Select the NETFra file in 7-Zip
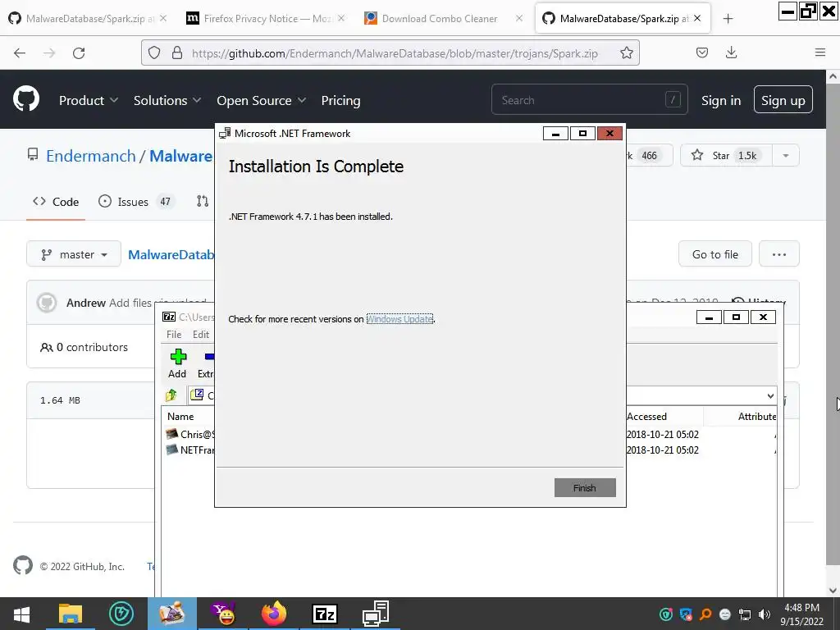 click(x=190, y=450)
